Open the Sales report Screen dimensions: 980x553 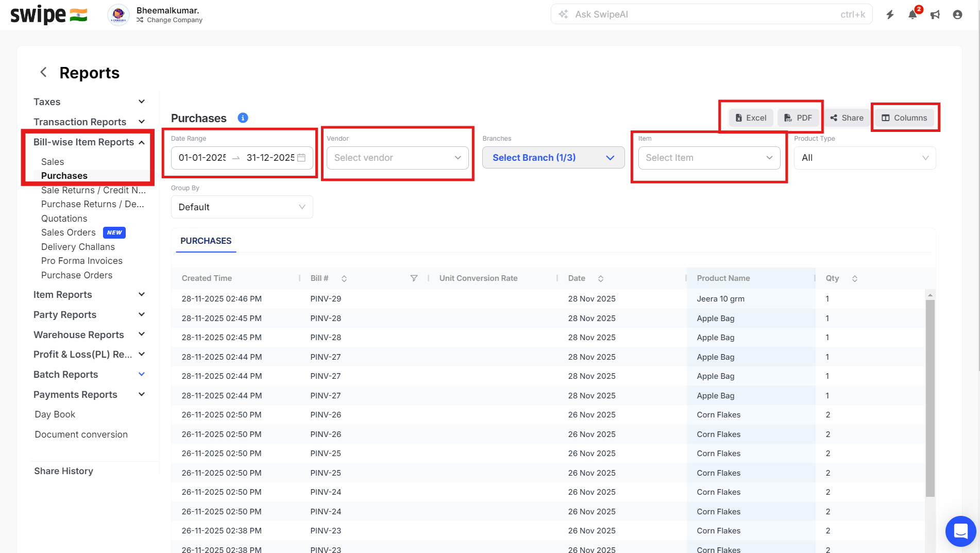53,162
